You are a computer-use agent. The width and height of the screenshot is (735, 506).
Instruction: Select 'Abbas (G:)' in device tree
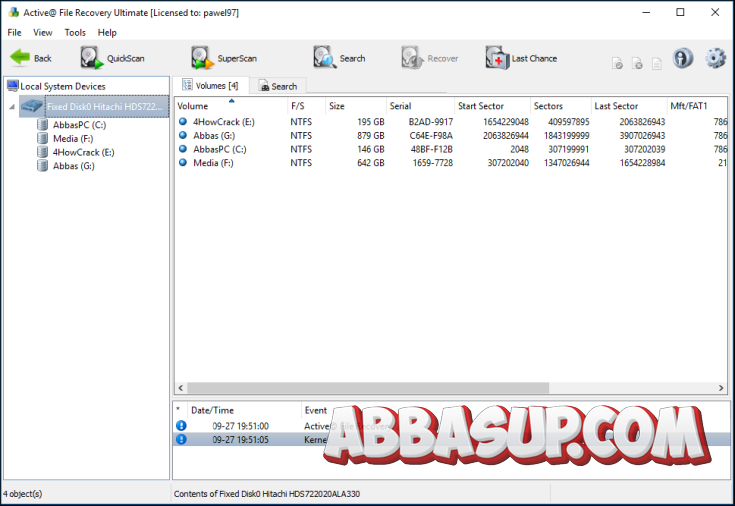click(x=74, y=166)
